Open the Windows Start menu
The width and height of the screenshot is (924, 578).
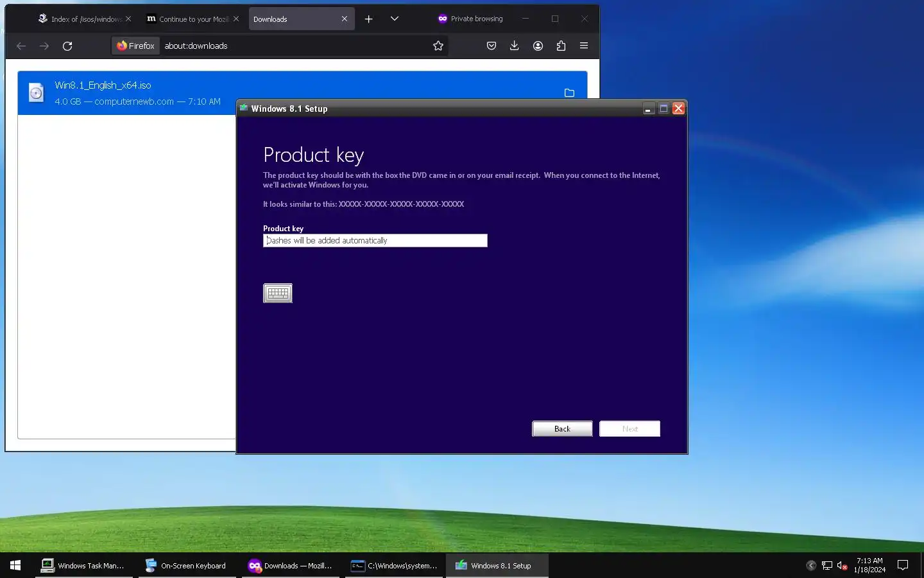pos(15,565)
